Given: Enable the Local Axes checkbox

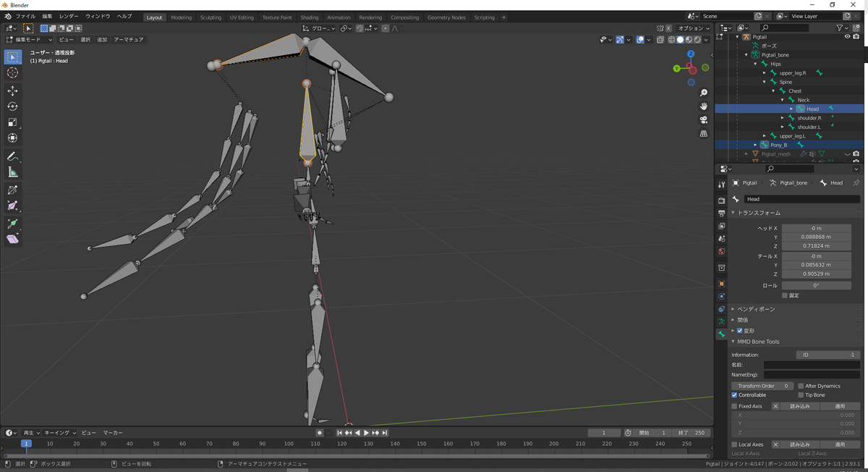Looking at the screenshot, I should tap(734, 444).
